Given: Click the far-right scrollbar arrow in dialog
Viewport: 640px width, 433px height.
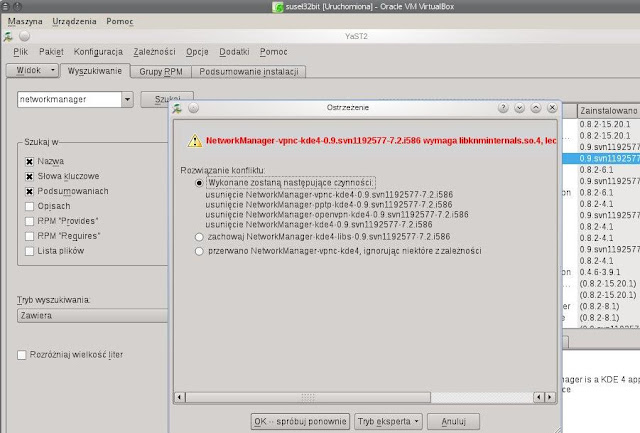Looking at the screenshot, I should 550,397.
